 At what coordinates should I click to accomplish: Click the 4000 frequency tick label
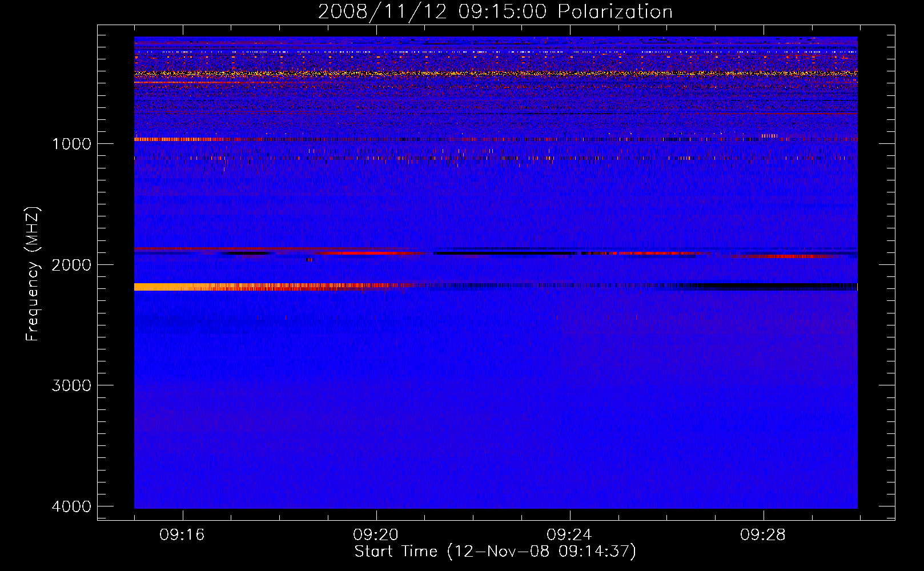(x=71, y=506)
